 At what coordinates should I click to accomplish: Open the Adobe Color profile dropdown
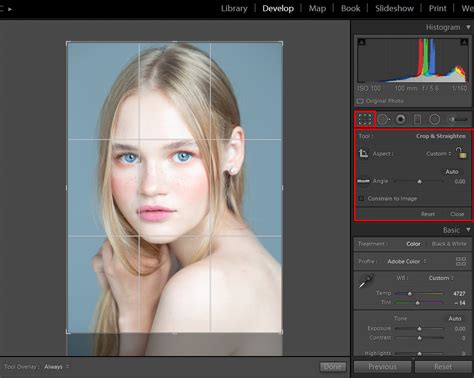coord(407,261)
